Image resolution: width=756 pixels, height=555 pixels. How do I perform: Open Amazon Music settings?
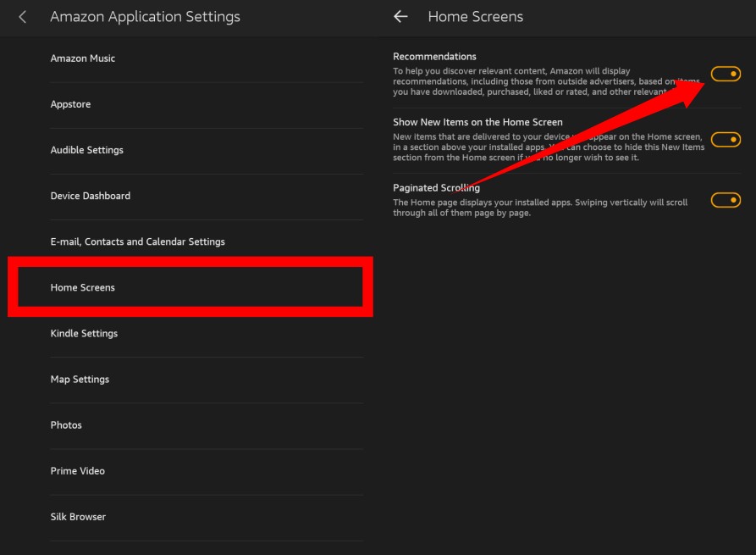pyautogui.click(x=207, y=58)
